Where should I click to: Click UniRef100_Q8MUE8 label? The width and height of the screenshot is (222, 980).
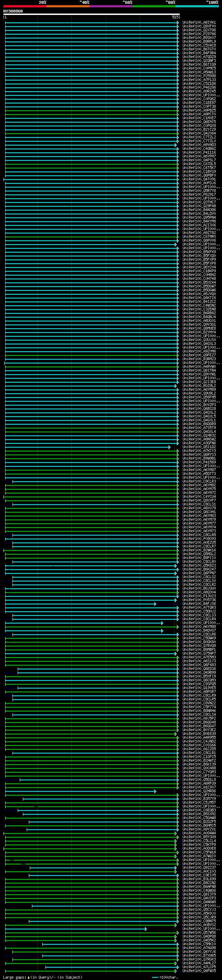pyautogui.click(x=199, y=328)
